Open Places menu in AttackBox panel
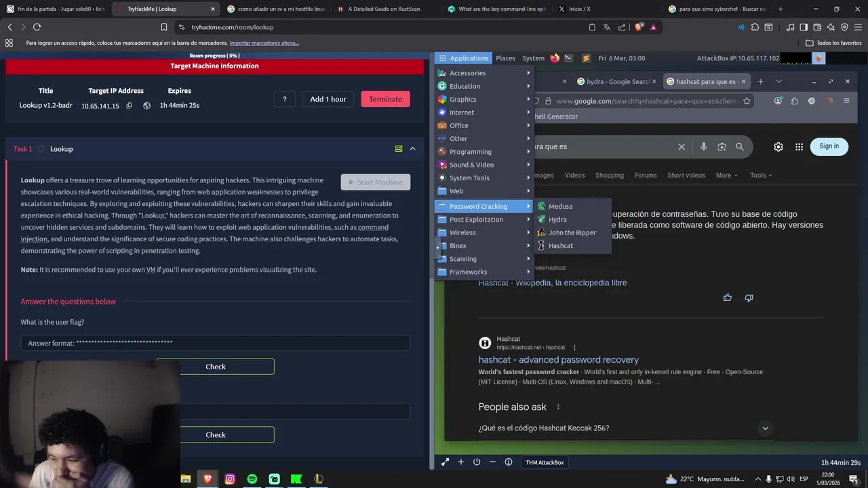This screenshot has height=488, width=868. pos(505,58)
